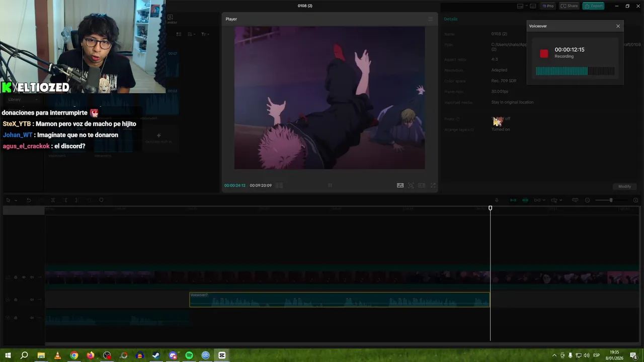Select the Details tab
The image size is (644, 362).
(x=451, y=19)
